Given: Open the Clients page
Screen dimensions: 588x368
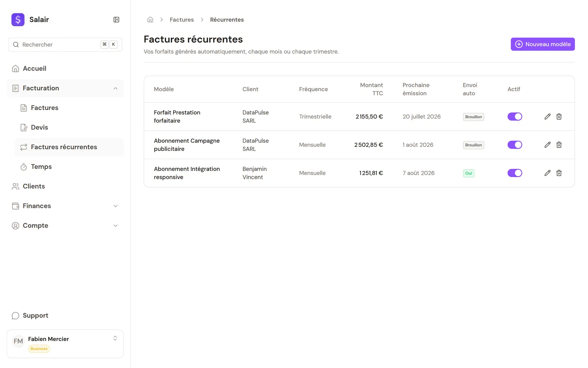Looking at the screenshot, I should [65, 186].
